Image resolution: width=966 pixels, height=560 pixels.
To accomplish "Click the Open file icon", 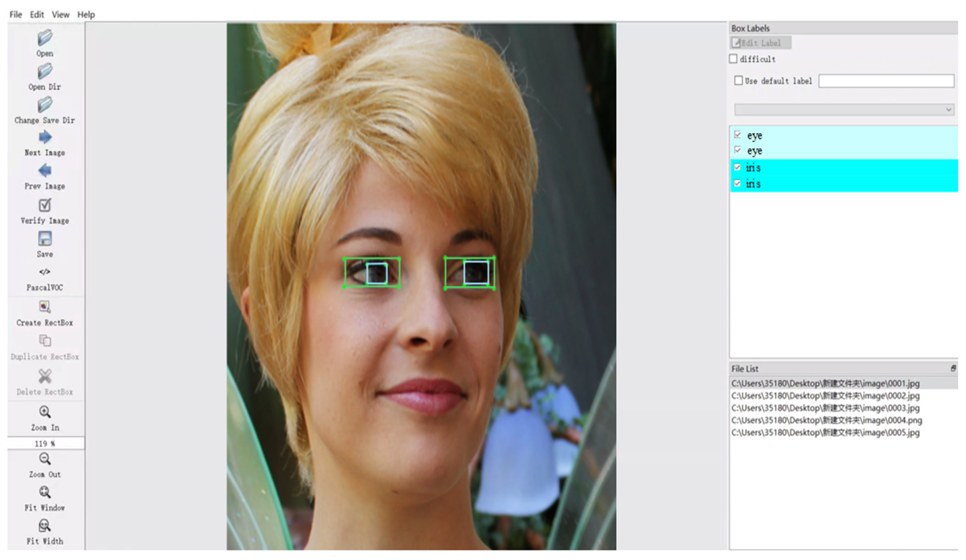I will [45, 38].
